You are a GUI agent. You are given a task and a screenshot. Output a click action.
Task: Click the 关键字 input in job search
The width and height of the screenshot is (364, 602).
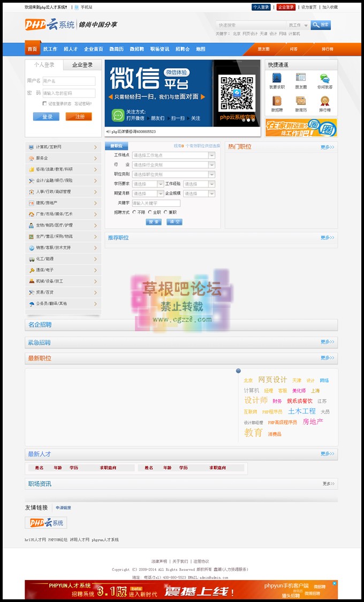pyautogui.click(x=156, y=203)
